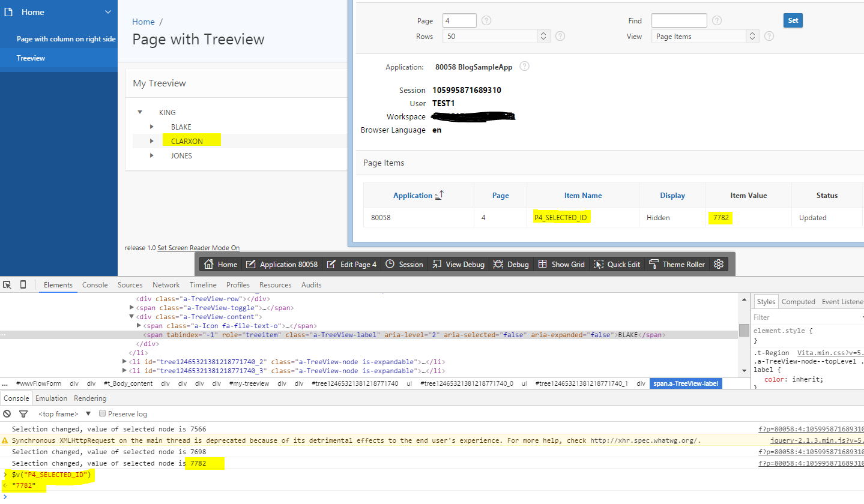
Task: Click the developer toolbar gear icon
Action: (719, 263)
